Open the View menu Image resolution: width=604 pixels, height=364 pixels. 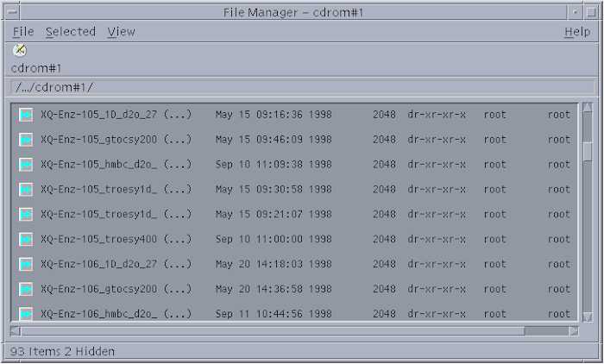[121, 32]
